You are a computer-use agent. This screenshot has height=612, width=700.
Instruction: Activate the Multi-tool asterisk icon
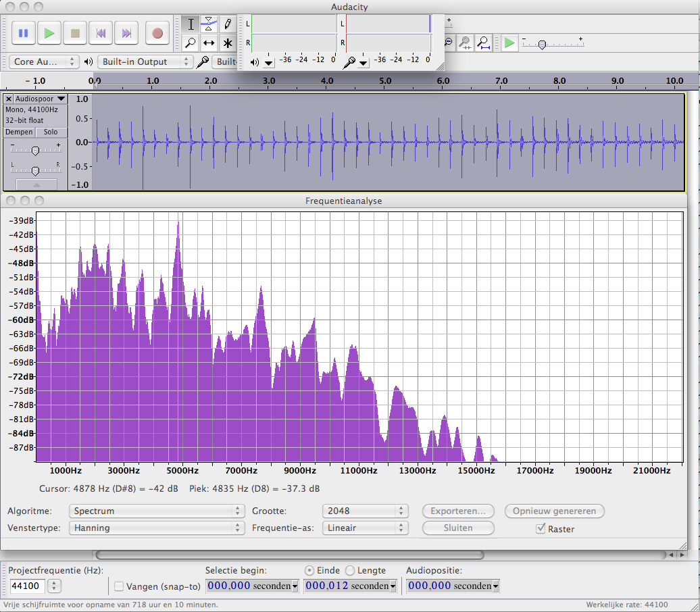(228, 43)
